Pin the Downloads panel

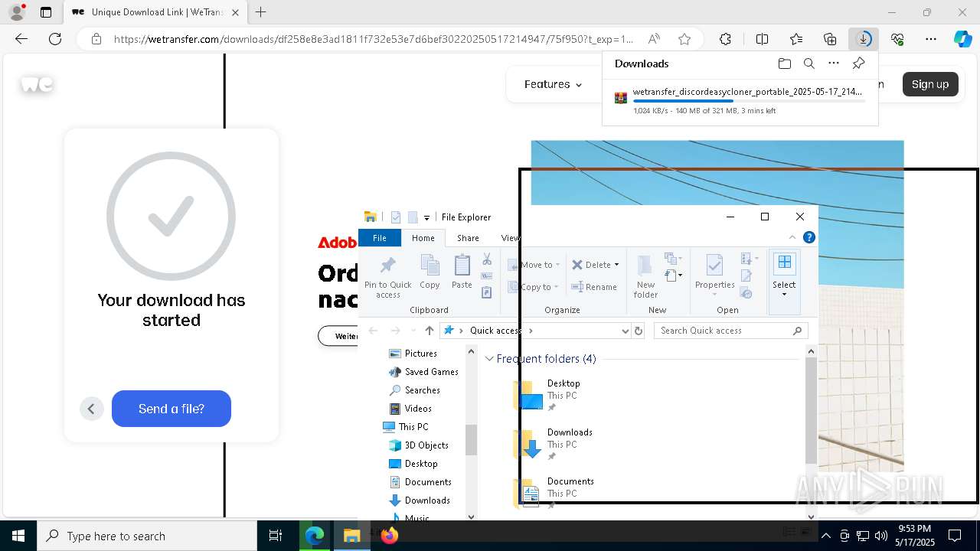[859, 64]
